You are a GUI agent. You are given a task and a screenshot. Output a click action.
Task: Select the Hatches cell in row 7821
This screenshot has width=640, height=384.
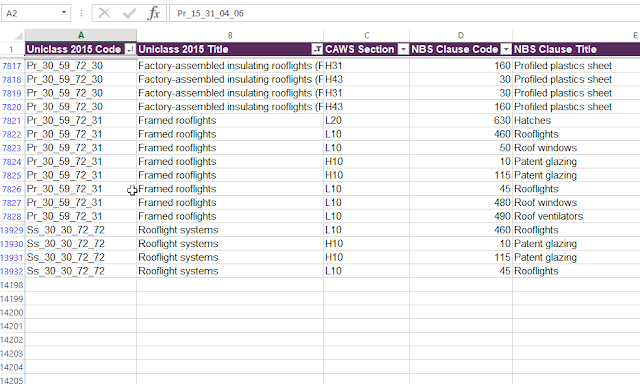click(x=576, y=120)
